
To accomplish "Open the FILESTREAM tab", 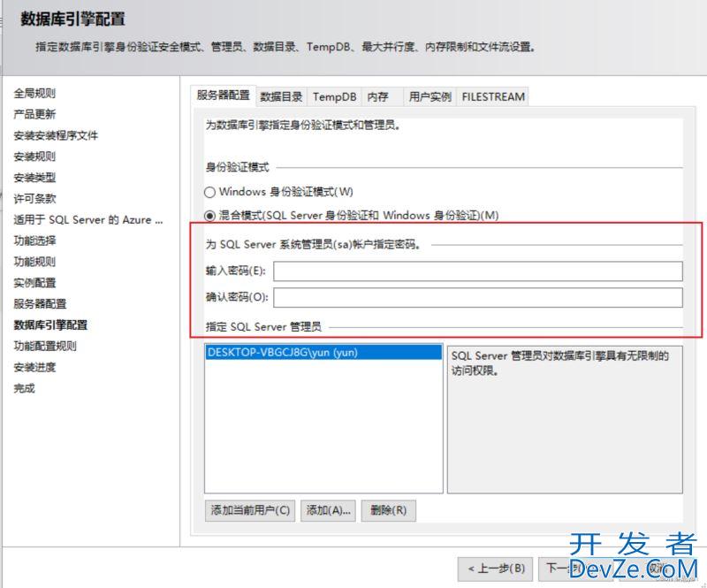I will [493, 97].
